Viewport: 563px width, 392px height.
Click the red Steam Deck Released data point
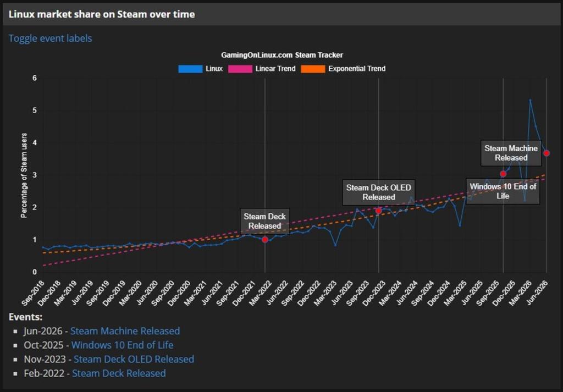click(265, 240)
